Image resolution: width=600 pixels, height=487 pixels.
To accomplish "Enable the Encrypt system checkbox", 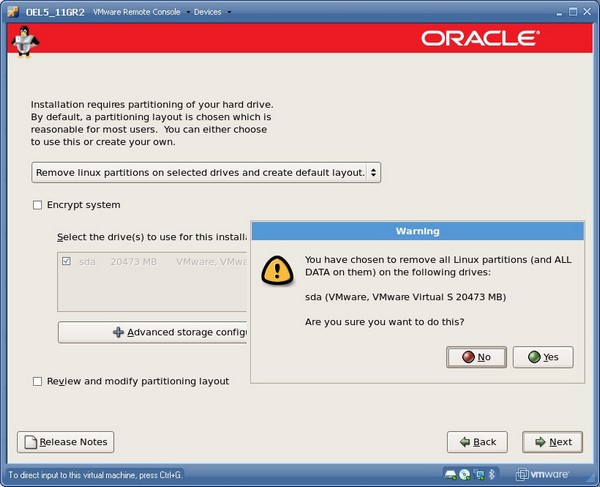I will point(38,205).
